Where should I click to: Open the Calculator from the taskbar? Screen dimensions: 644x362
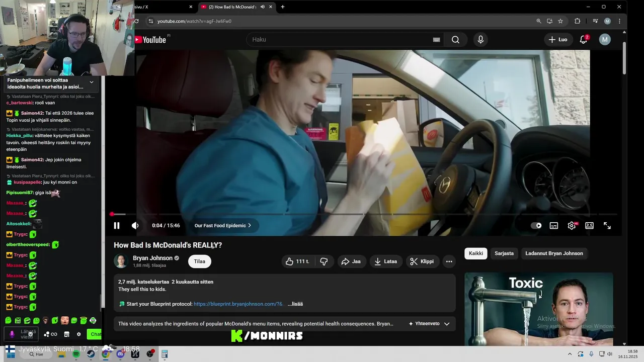(165, 354)
